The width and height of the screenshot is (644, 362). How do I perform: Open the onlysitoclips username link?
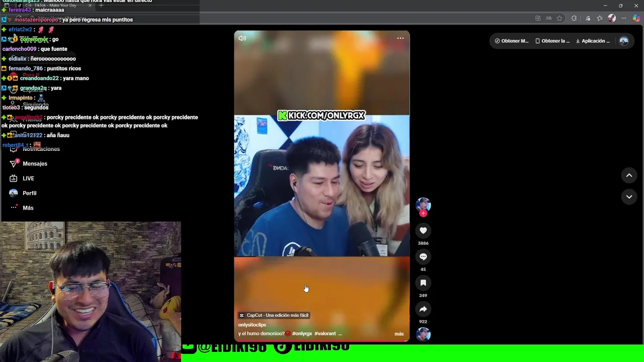252,325
